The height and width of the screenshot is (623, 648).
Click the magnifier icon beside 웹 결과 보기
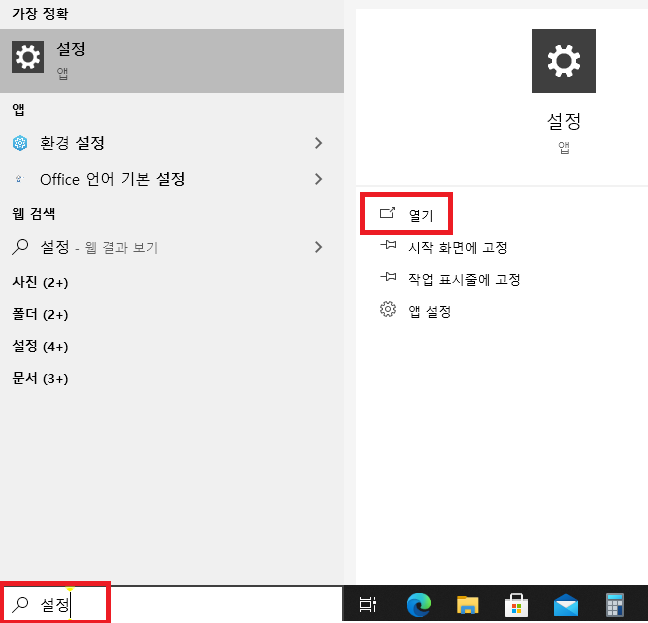(20, 247)
